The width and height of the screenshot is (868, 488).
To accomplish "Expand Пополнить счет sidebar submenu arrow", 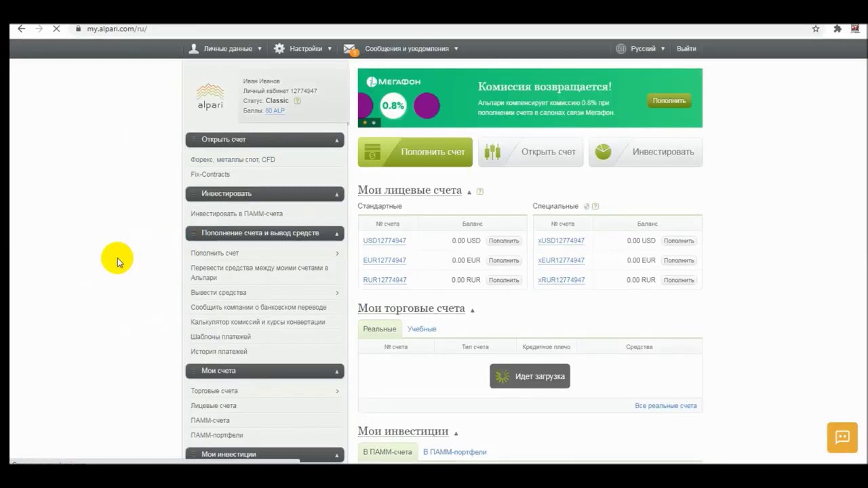I will coord(337,253).
